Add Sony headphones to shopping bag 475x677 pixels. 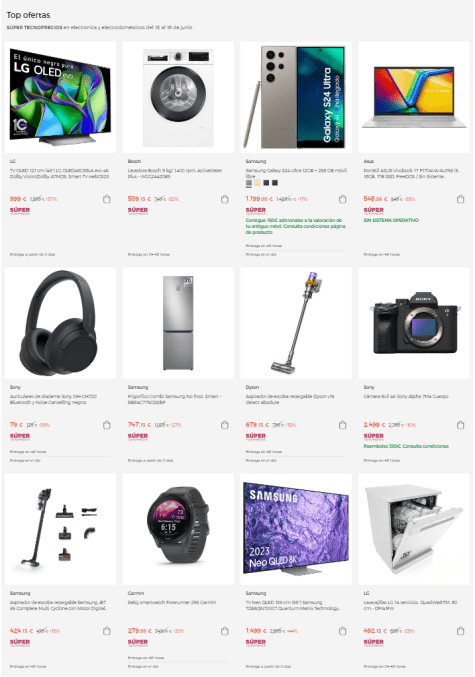tap(107, 425)
